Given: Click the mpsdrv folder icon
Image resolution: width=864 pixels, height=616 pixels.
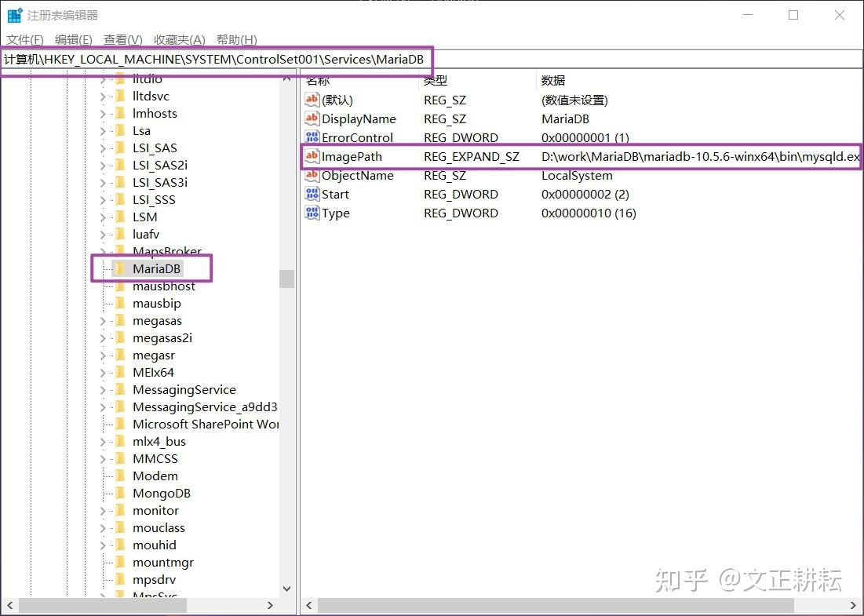Looking at the screenshot, I should (x=119, y=580).
